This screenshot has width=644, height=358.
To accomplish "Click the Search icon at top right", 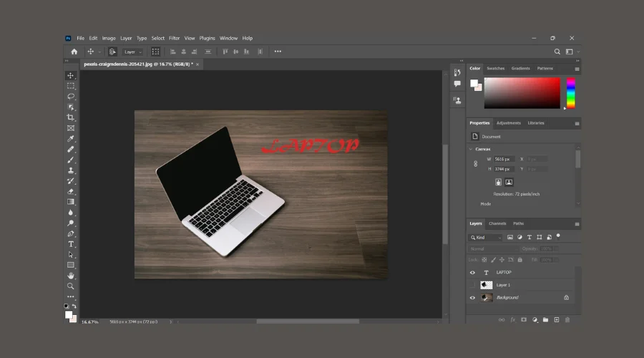I will pos(557,52).
